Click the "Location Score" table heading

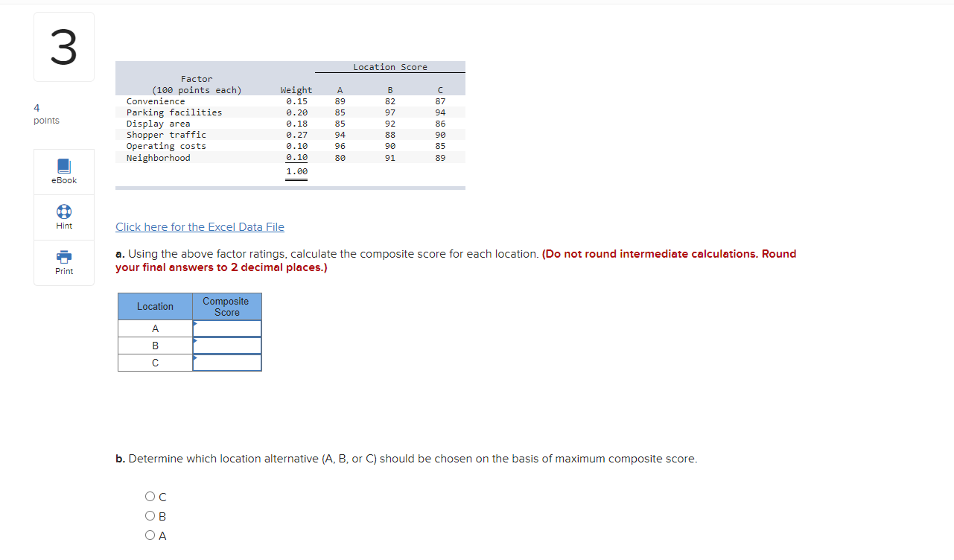pyautogui.click(x=390, y=67)
